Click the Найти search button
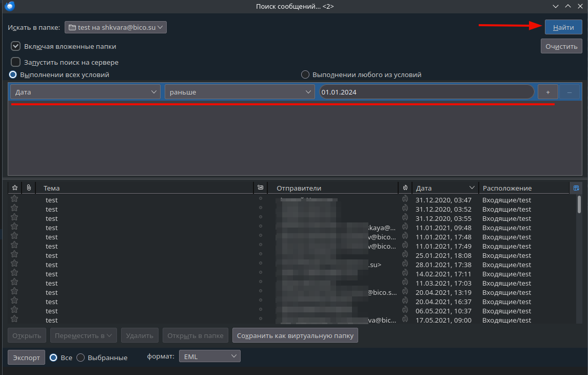Image resolution: width=588 pixels, height=375 pixels. tap(563, 27)
